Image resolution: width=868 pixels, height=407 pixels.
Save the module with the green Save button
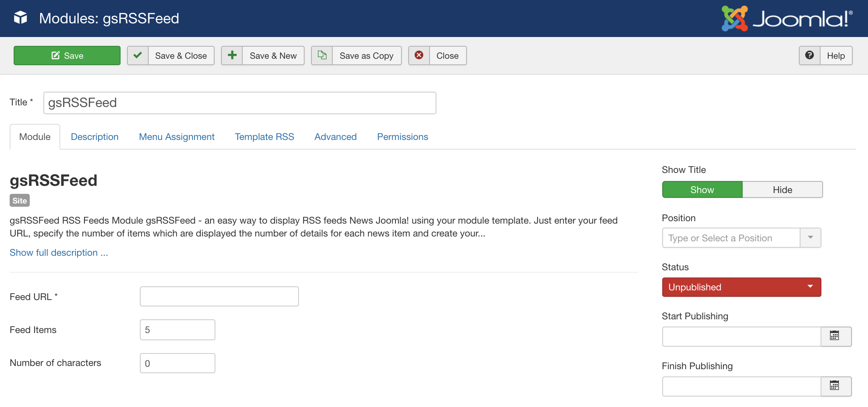point(67,55)
